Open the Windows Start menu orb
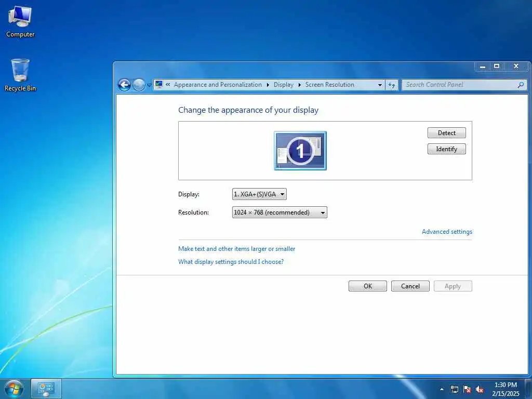The height and width of the screenshot is (399, 532). click(x=14, y=389)
